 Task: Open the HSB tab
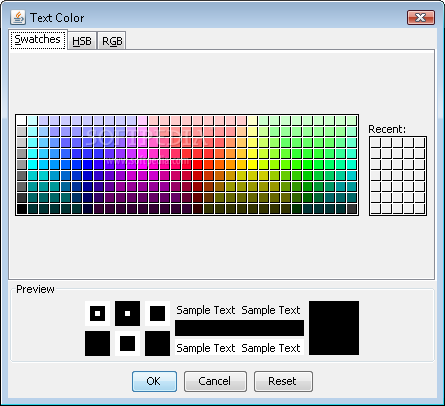[x=82, y=41]
